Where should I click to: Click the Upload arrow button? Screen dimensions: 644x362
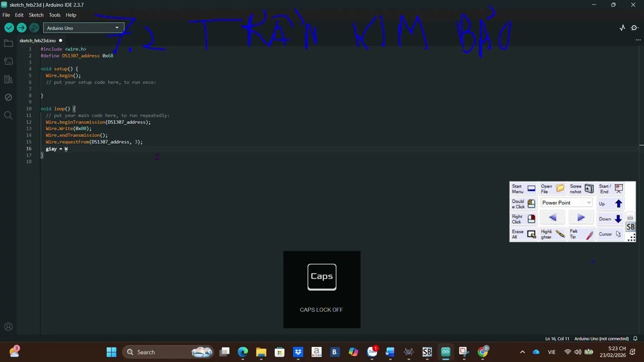pos(22,28)
